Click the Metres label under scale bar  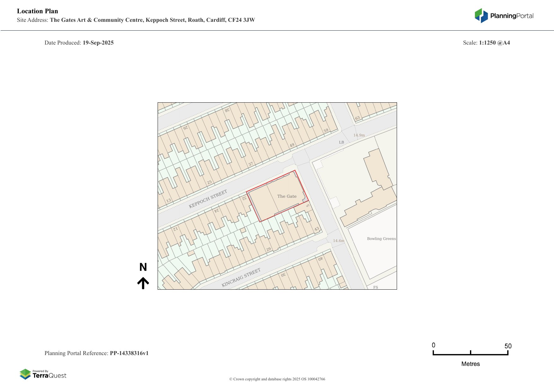(470, 364)
